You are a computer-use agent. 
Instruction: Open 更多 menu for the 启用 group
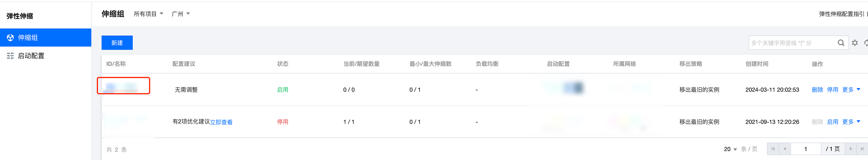tap(851, 90)
